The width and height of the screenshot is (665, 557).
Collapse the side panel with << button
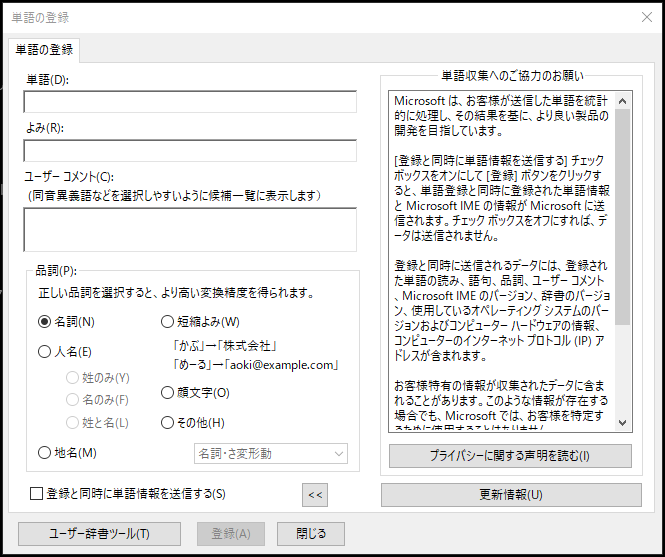315,495
